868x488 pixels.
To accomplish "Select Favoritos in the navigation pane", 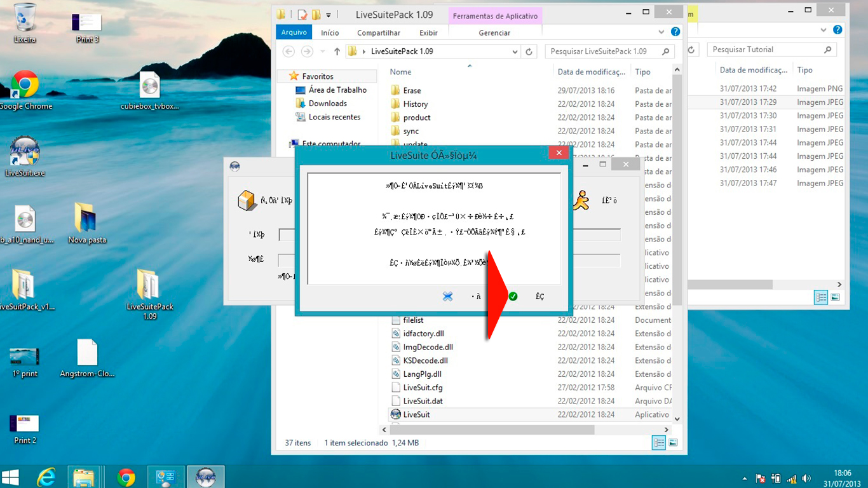I will [318, 76].
